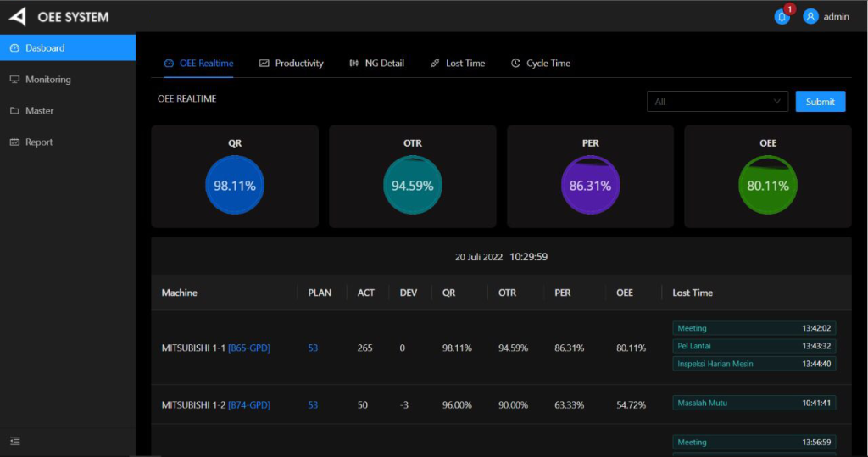This screenshot has width=868, height=457.
Task: Click the OEE 80.11% green gauge
Action: [x=767, y=186]
